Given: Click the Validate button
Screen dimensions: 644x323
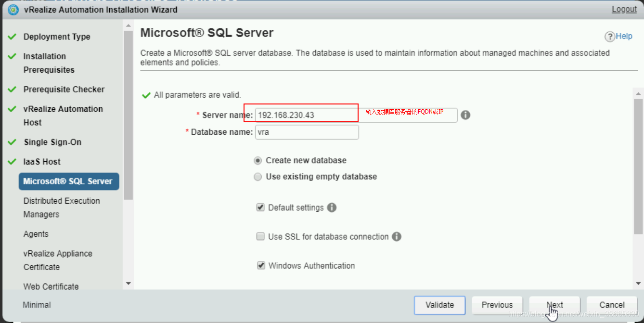Looking at the screenshot, I should (x=440, y=305).
